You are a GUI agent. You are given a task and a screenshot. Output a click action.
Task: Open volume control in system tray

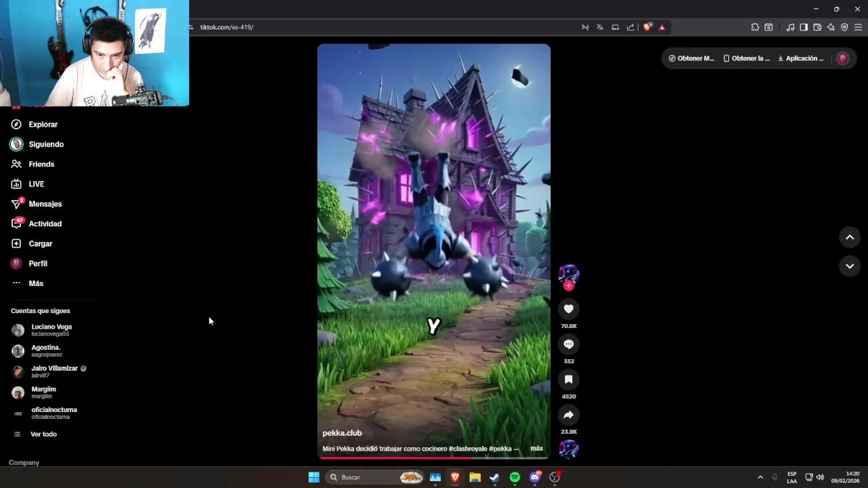820,477
